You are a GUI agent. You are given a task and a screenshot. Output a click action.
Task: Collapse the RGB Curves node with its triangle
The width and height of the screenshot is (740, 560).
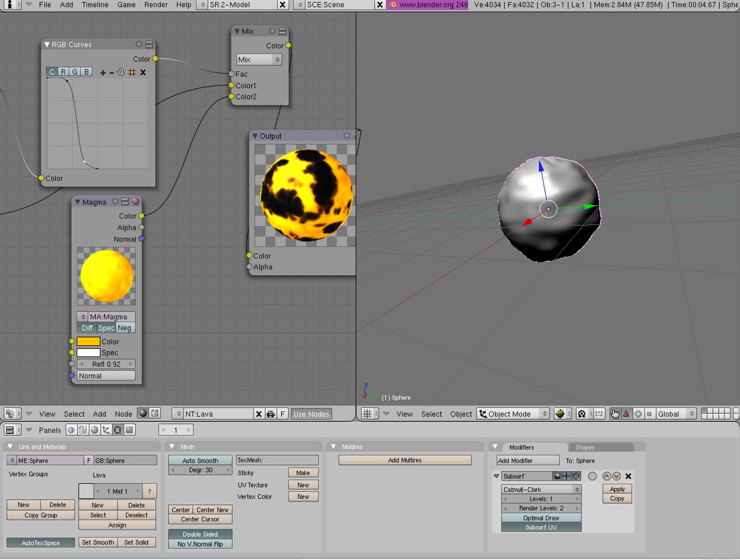(47, 45)
